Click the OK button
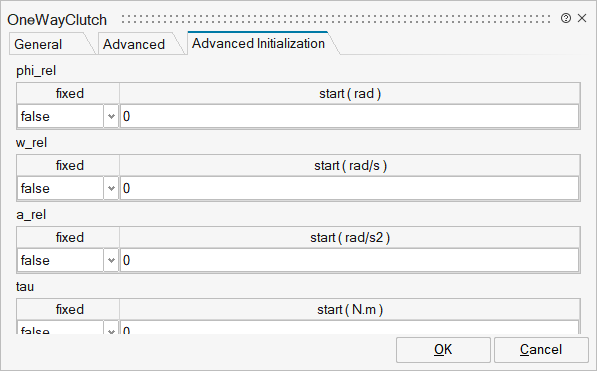This screenshot has height=371, width=597. click(x=443, y=350)
